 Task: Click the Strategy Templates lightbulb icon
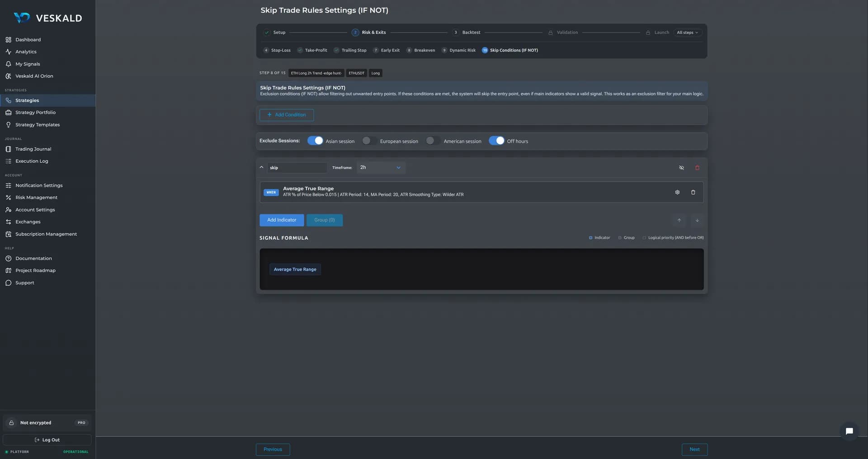click(8, 125)
